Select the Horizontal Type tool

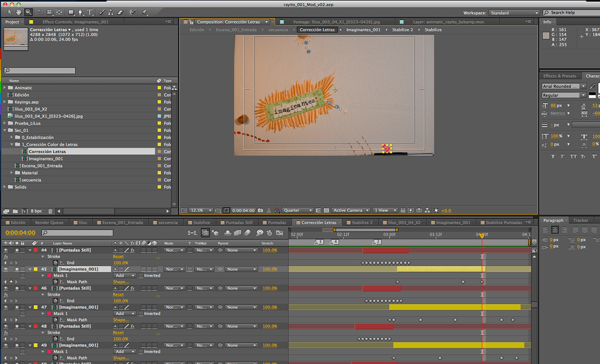click(90, 12)
